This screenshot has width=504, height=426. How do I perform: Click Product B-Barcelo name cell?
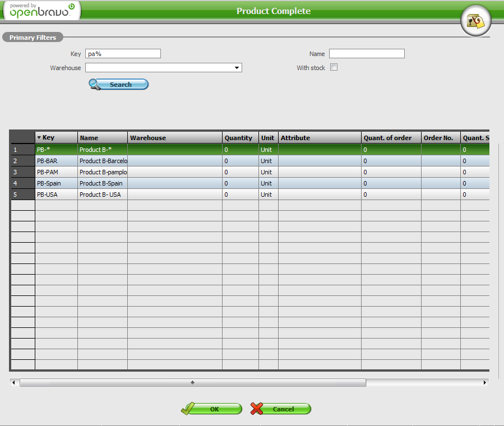[103, 161]
